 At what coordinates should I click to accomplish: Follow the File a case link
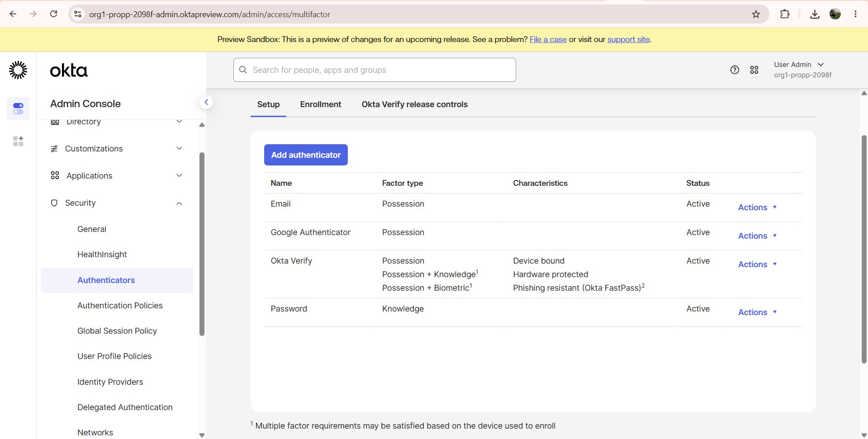click(548, 39)
